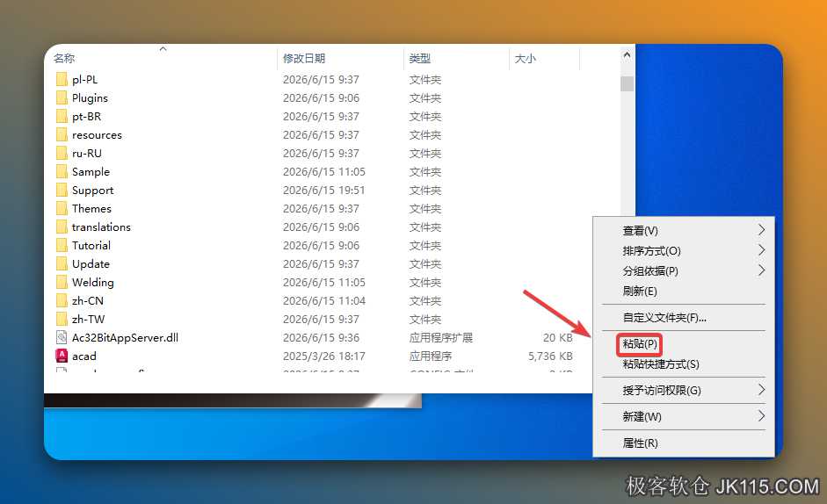Open the New (新建) menu item
The width and height of the screenshot is (827, 504).
click(642, 417)
